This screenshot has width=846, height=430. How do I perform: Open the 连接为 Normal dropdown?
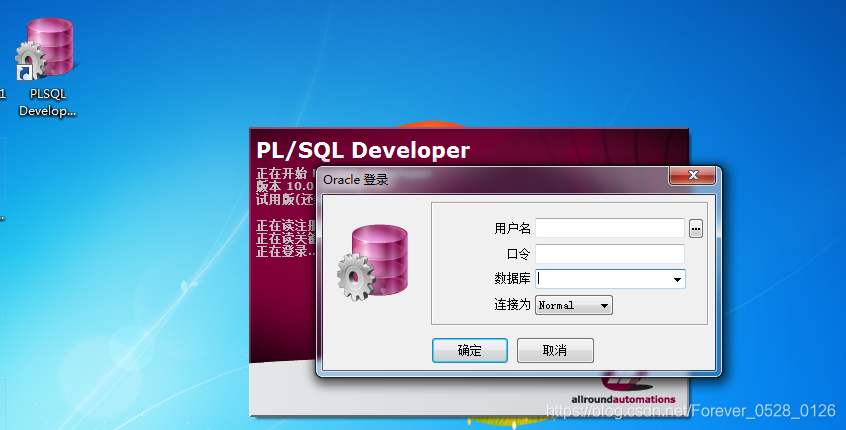(574, 305)
